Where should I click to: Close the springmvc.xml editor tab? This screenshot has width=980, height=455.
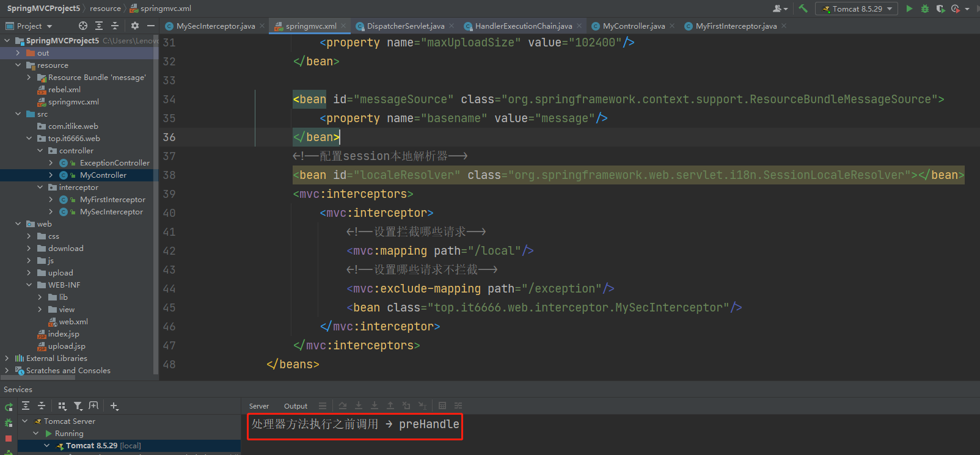[x=343, y=26]
